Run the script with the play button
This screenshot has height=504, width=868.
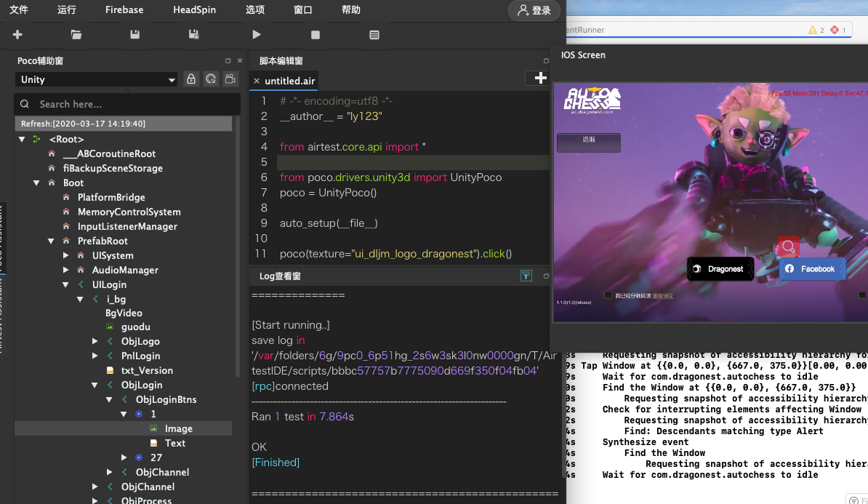click(x=257, y=34)
